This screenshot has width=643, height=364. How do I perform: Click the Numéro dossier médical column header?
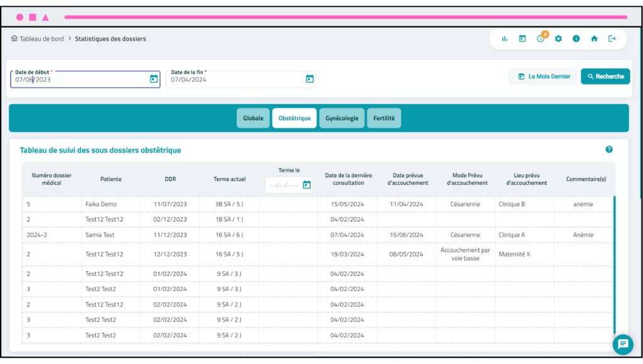tap(51, 179)
